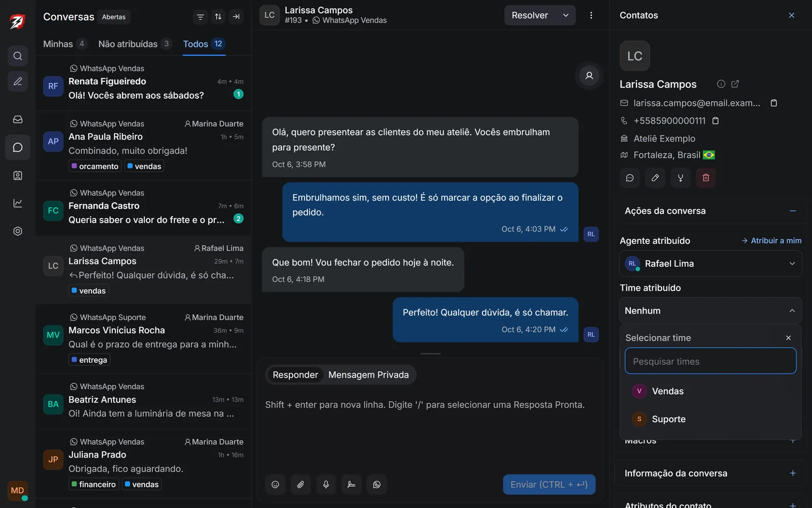
Task: Click the Resolver button
Action: 530,15
